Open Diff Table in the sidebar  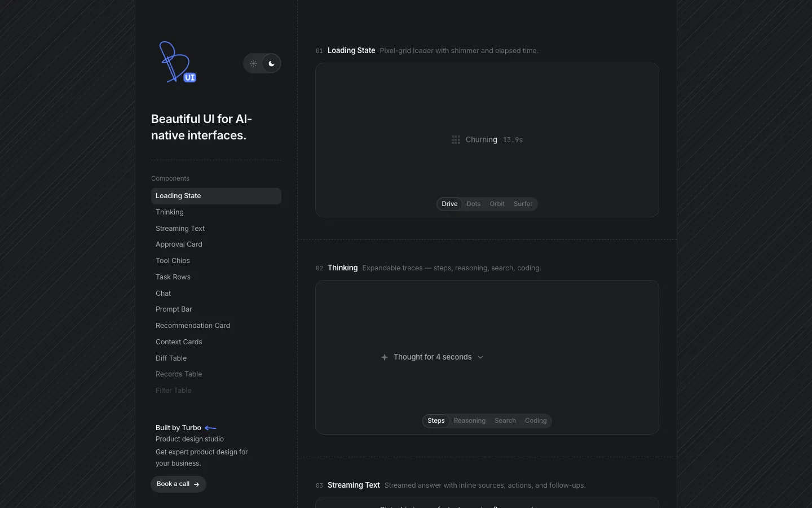(x=216, y=358)
